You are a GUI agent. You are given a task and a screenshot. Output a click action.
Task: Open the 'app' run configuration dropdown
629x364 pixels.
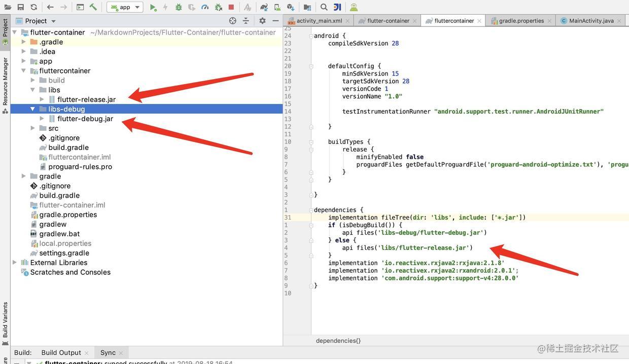point(125,7)
